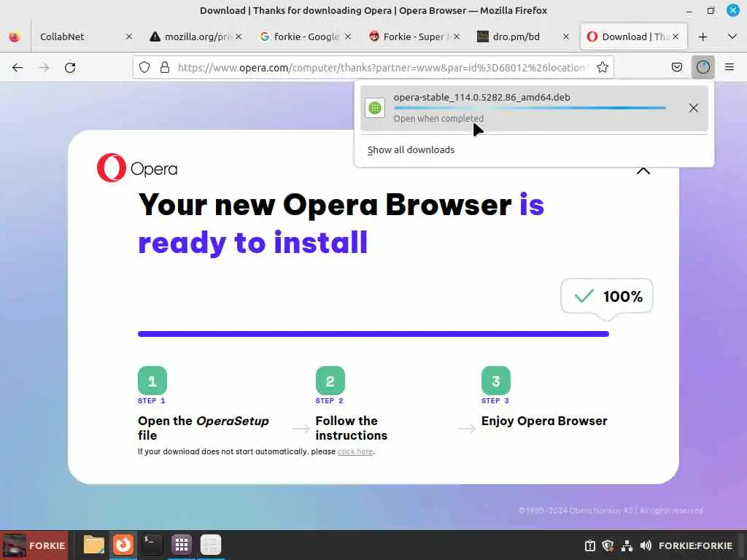Viewport: 747px width, 560px height.
Task: Close the CollabNet tab
Action: pyautogui.click(x=128, y=36)
